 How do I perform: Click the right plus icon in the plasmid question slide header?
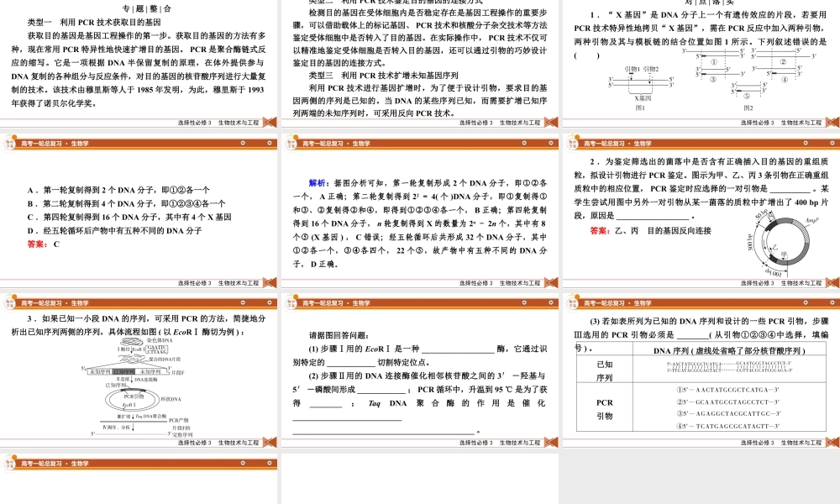pyautogui.click(x=832, y=143)
